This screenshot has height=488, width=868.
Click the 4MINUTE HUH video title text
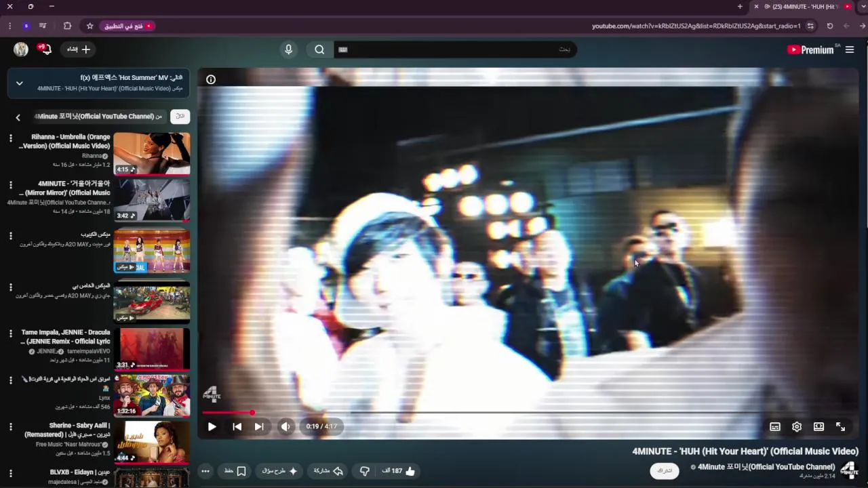pos(745,451)
